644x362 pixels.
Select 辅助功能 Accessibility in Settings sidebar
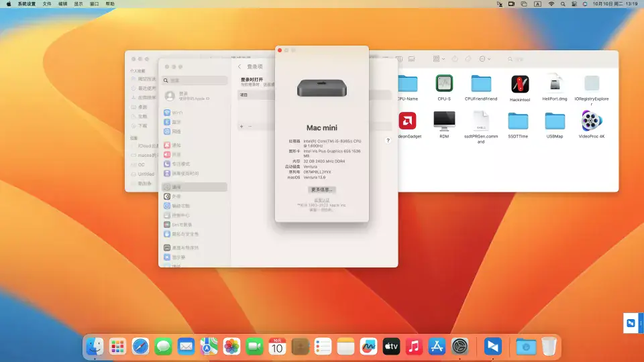tap(195, 206)
